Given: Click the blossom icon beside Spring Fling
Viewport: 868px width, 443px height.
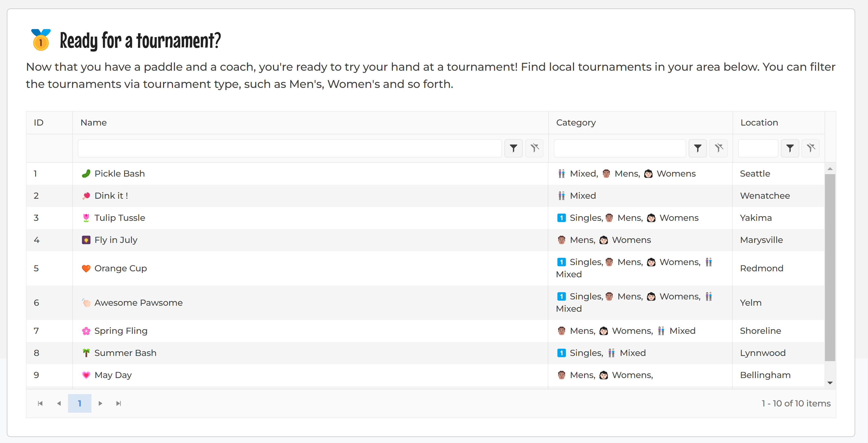Looking at the screenshot, I should 86,331.
